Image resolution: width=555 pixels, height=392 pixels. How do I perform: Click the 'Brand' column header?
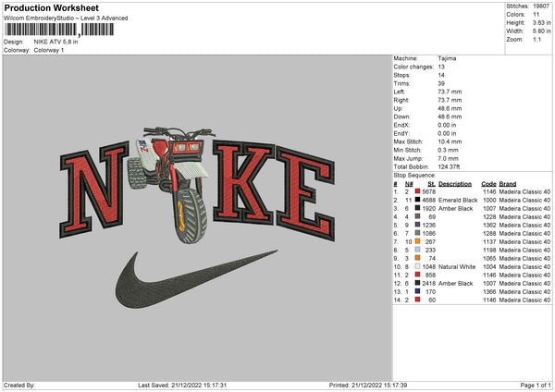[508, 184]
